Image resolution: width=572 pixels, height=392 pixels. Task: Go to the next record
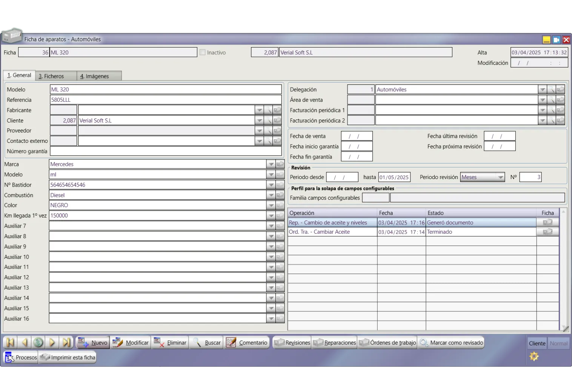tap(52, 343)
